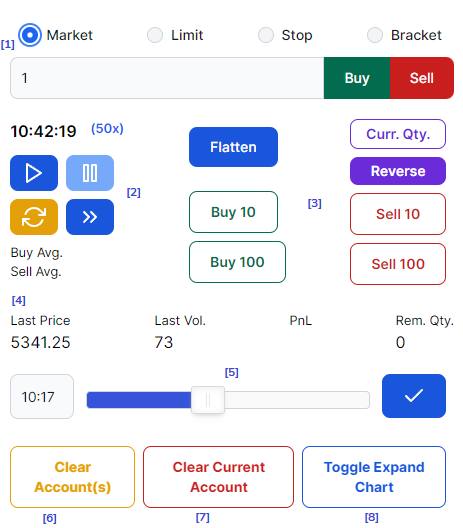
Task: Flatten the current position
Action: (x=233, y=147)
